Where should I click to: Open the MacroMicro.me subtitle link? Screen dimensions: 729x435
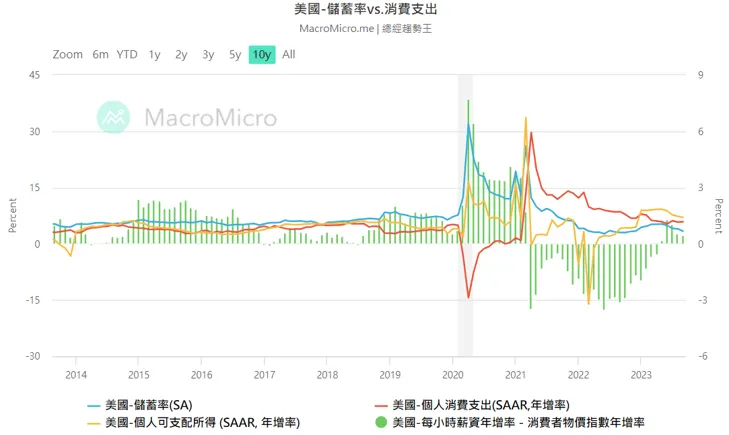(337, 28)
